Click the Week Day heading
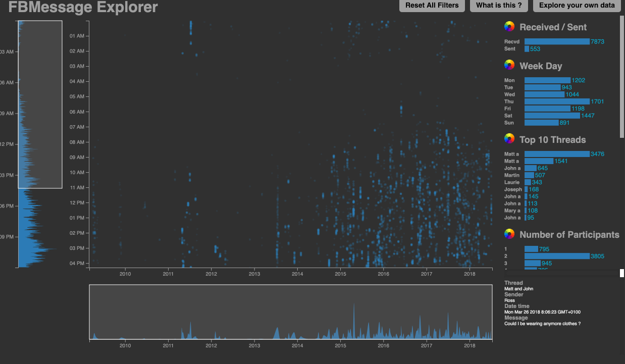 coord(541,66)
